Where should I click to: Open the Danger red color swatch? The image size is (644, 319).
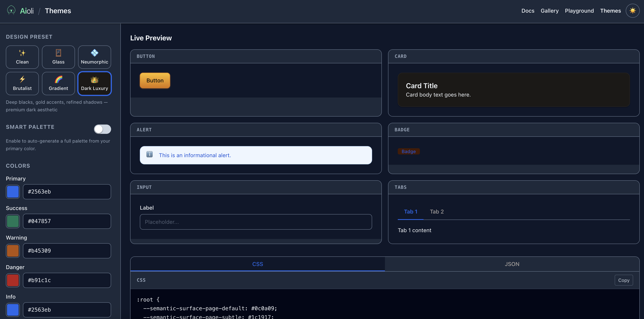pos(12,280)
